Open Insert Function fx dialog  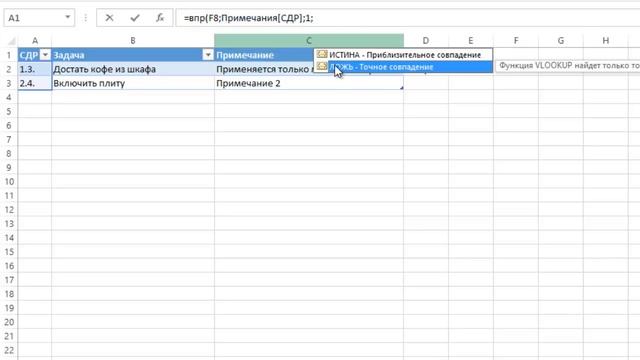click(x=160, y=18)
